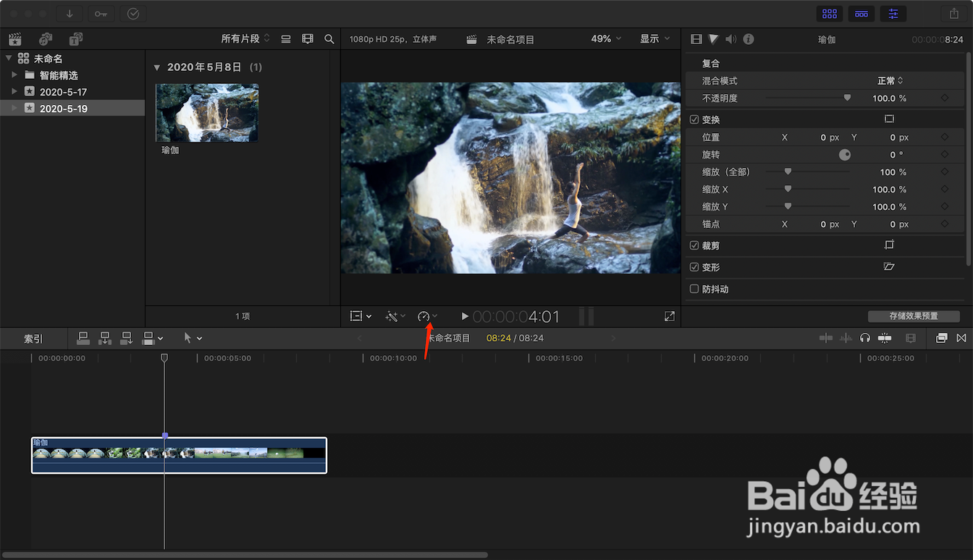This screenshot has width=973, height=560.
Task: Click 存储效果预置 button
Action: pos(914,316)
